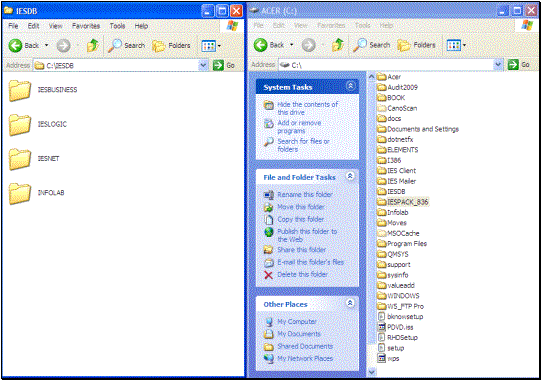
Task: Toggle Folders pane in IESDB window
Action: 171,46
